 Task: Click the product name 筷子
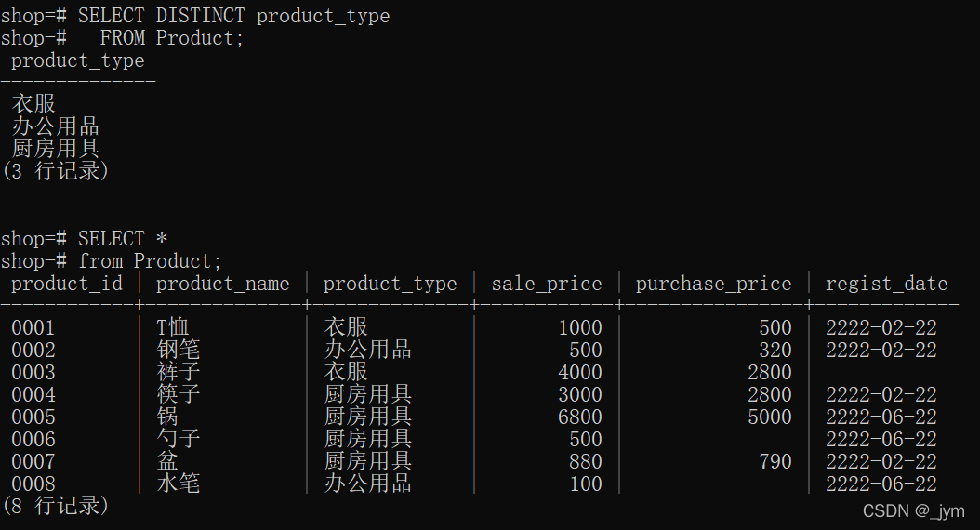click(178, 394)
